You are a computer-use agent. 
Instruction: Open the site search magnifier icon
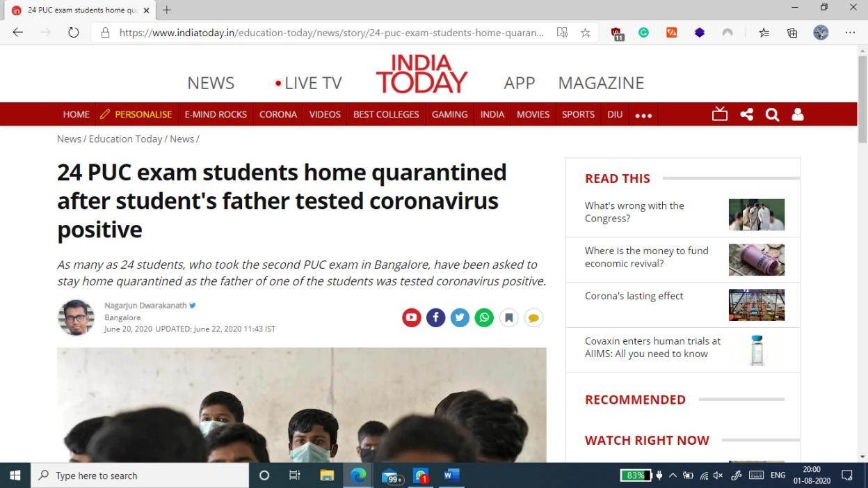click(x=772, y=115)
